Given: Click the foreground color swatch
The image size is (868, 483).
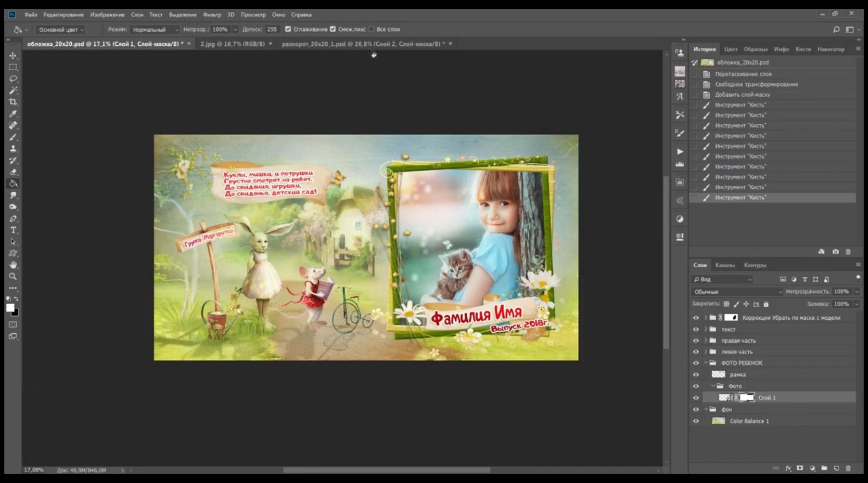Looking at the screenshot, I should [x=10, y=307].
